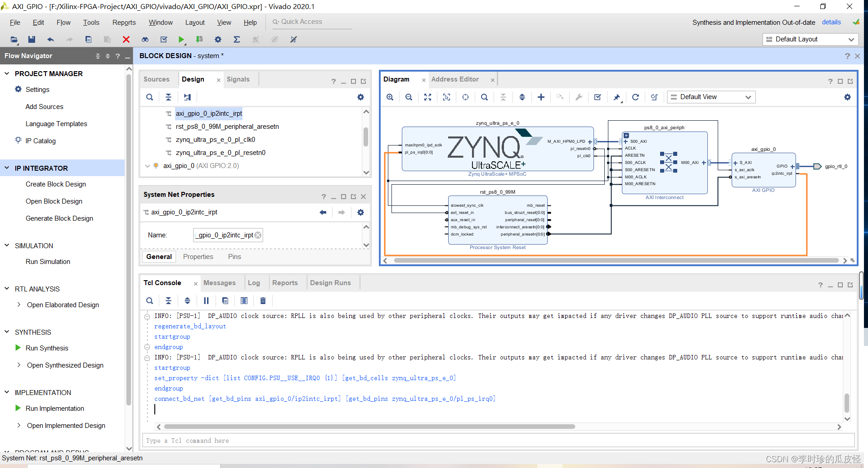Click the Open Project icon in toolbar
This screenshot has width=868, height=468.
tap(14, 40)
